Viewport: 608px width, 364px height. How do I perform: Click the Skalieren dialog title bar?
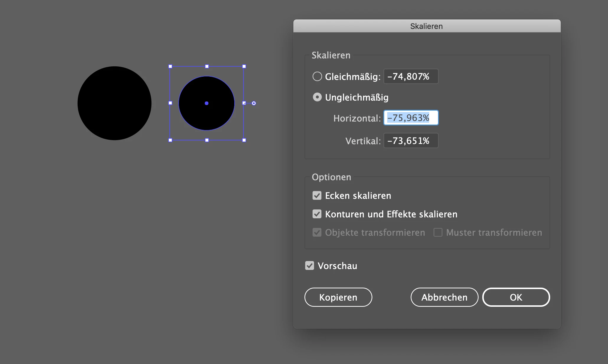pos(426,26)
